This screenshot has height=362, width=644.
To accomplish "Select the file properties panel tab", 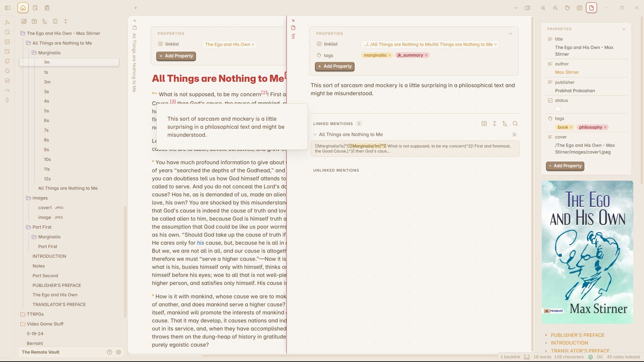I will pyautogui.click(x=591, y=8).
